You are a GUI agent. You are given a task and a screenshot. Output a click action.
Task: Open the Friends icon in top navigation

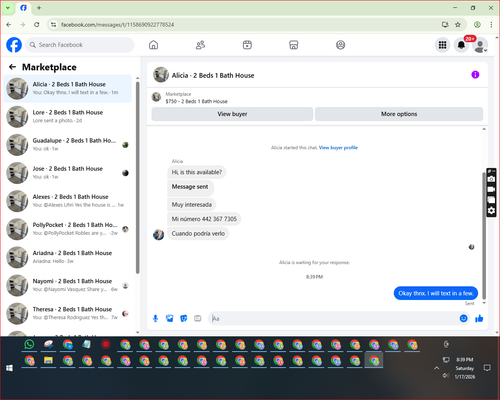pyautogui.click(x=200, y=45)
